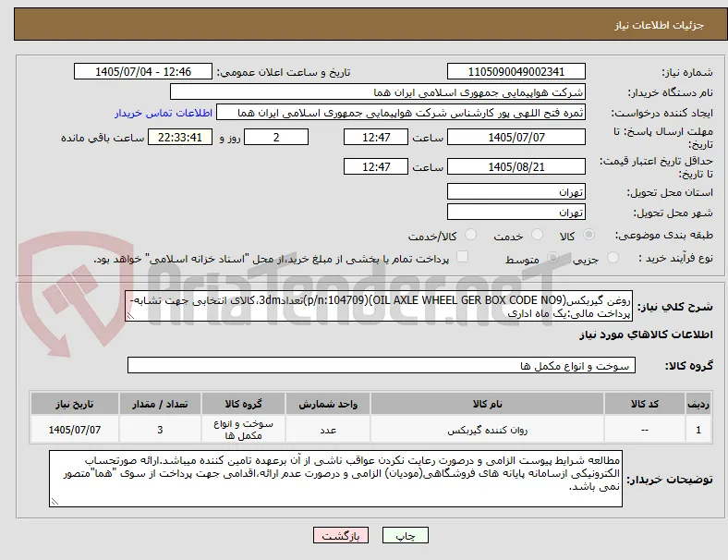
Task: Click the تاریخ نیاز column header
Action: pos(75,404)
